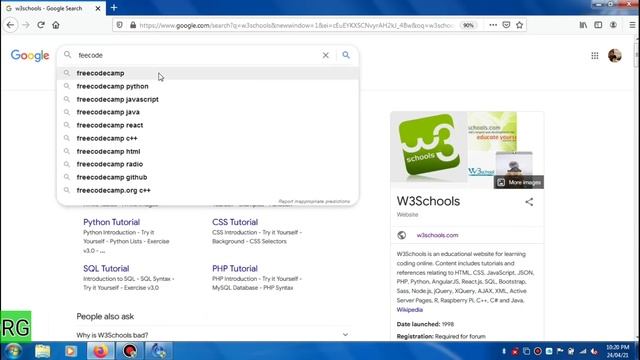The width and height of the screenshot is (640, 360).
Task: Open a new tab with plus icon
Action: (114, 7)
